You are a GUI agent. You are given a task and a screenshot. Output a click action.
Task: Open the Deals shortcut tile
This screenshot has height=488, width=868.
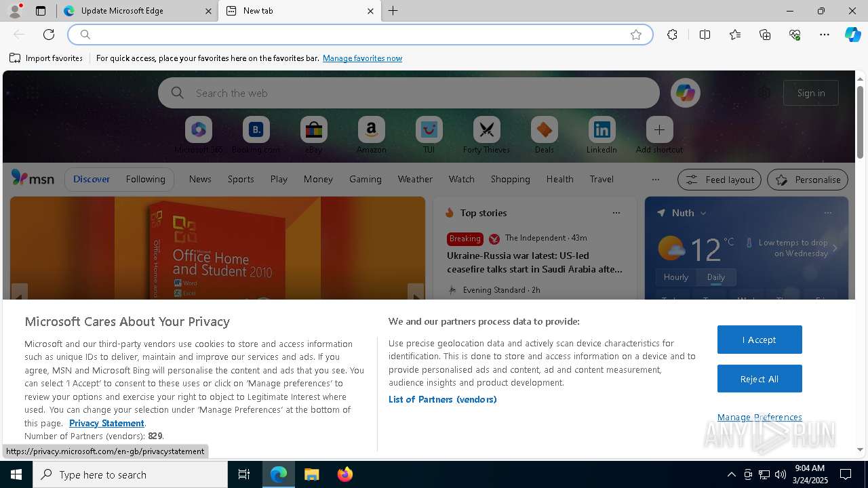tap(544, 136)
